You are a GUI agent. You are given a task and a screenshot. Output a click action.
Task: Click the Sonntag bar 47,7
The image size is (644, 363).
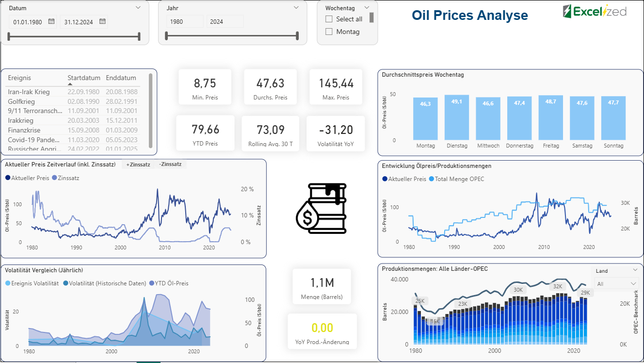coord(613,118)
